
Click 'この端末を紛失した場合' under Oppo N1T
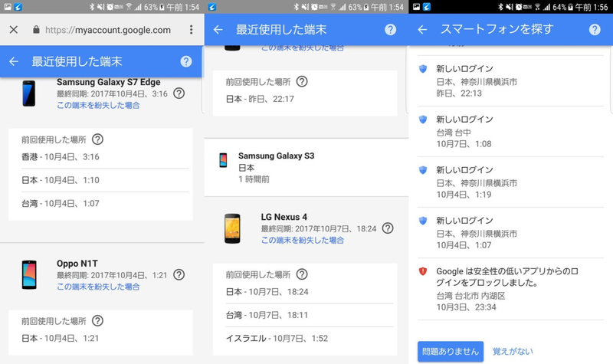tap(98, 287)
